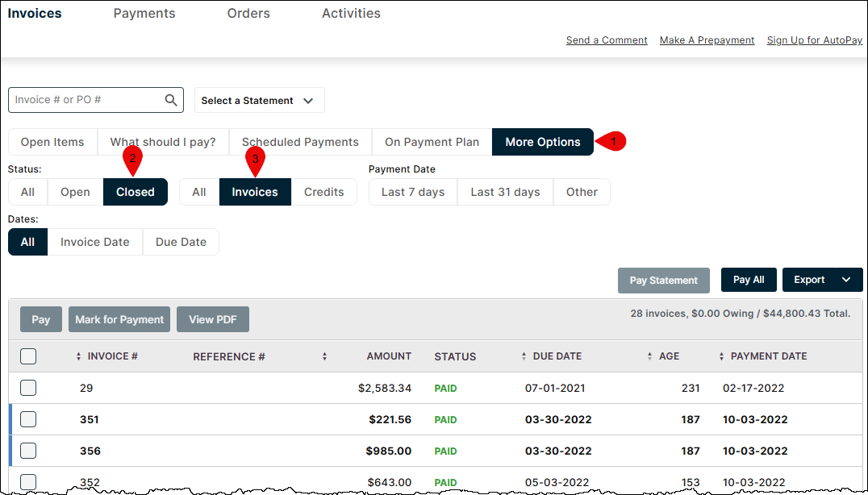Click invoice number 356
Image resolution: width=868 pixels, height=495 pixels.
click(90, 451)
